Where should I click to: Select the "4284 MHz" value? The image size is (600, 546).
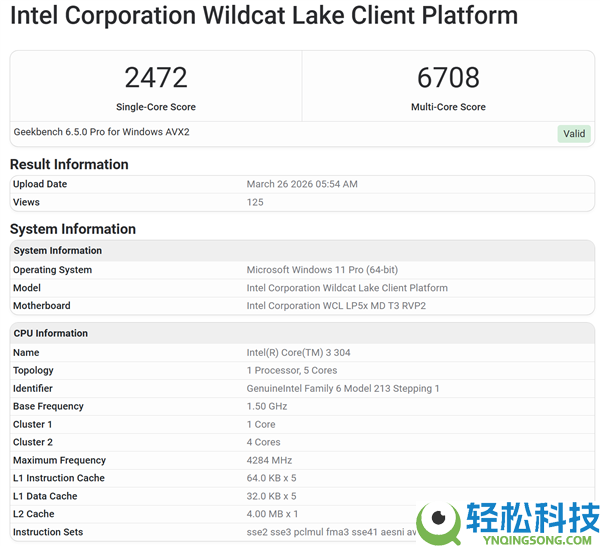pos(269,460)
